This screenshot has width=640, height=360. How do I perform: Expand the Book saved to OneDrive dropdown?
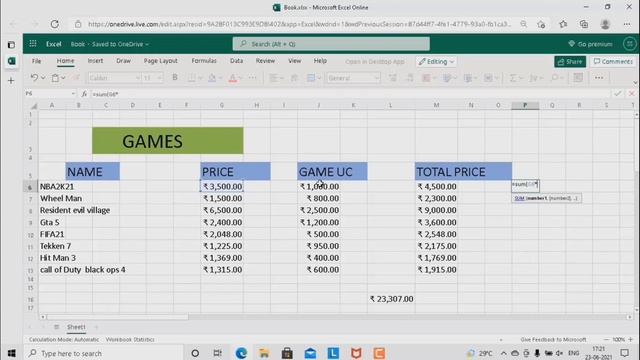click(x=110, y=44)
